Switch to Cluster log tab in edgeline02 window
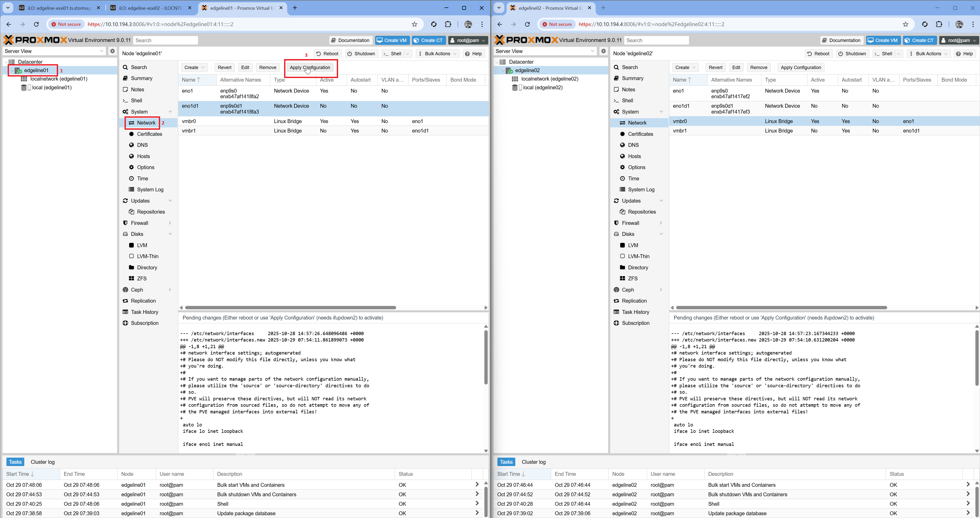Image resolution: width=980 pixels, height=518 pixels. [534, 462]
